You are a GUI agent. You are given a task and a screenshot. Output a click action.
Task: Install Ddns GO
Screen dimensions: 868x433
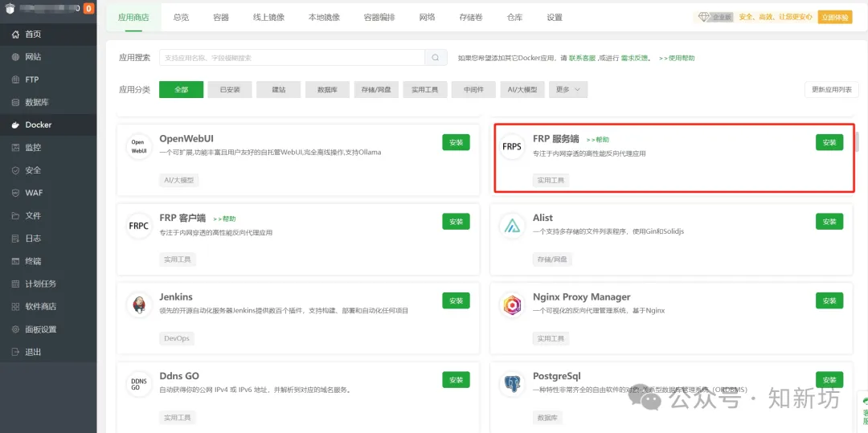(x=457, y=379)
